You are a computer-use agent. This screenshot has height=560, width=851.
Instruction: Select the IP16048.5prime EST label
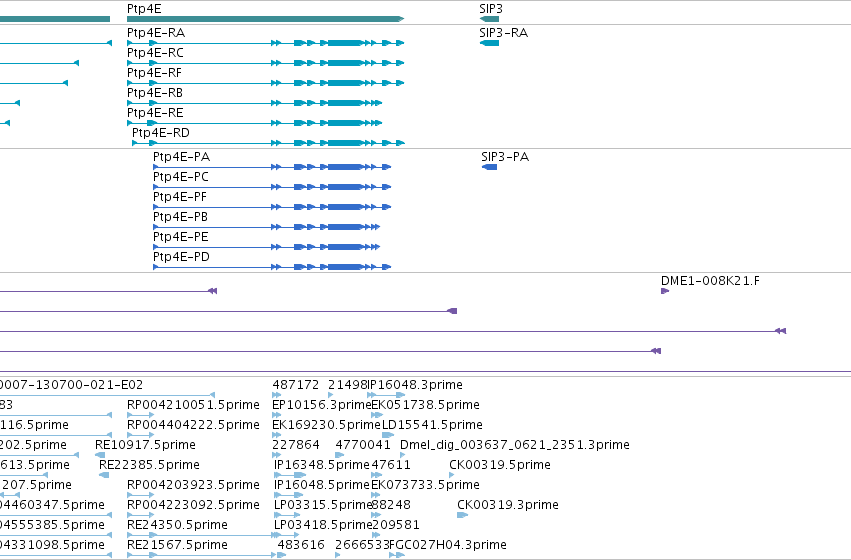tap(322, 485)
